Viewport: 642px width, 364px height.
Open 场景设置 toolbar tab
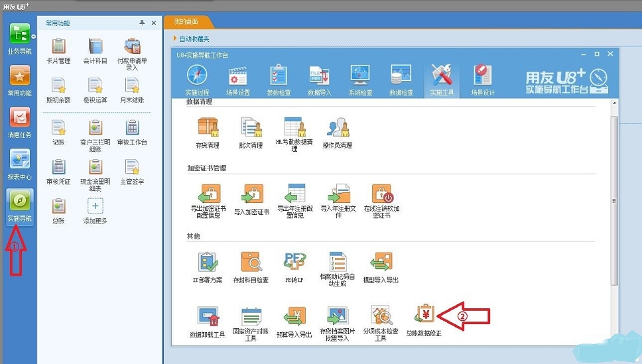click(238, 80)
